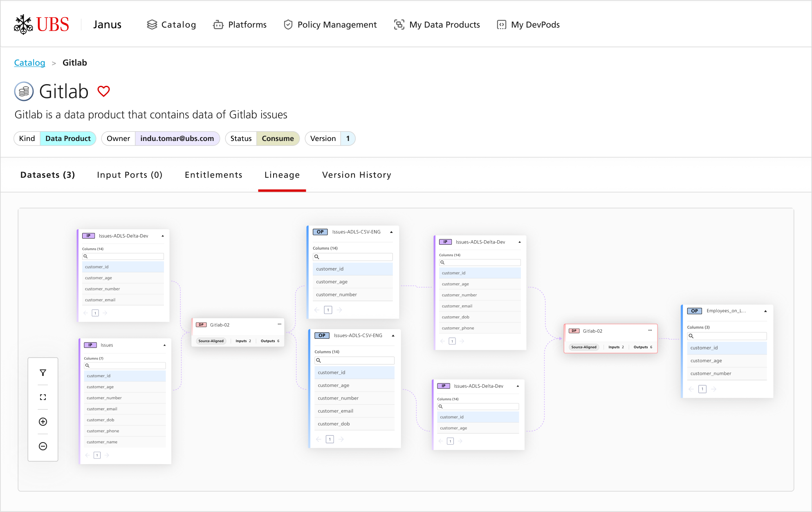Click the owner email indu.tomar@ubs.com
This screenshot has width=812, height=512.
(x=177, y=139)
